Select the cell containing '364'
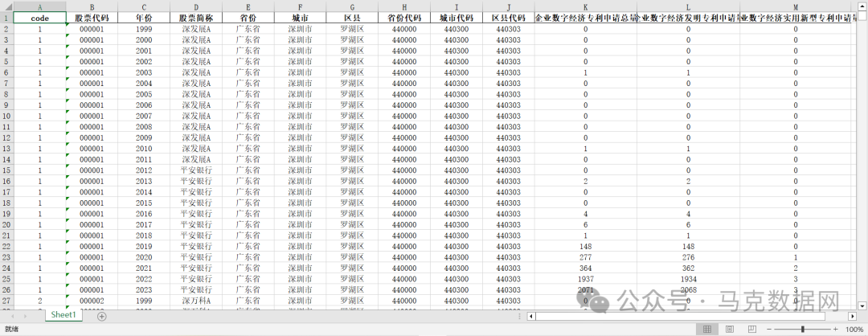Screen dimensions: 868x336 point(586,268)
